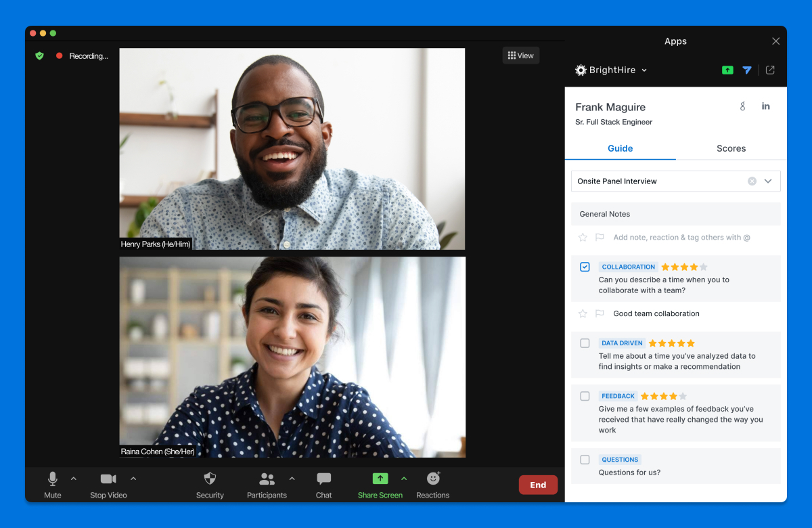This screenshot has width=812, height=528.
Task: Expand audio options arrow next to Mute
Action: pos(74,479)
